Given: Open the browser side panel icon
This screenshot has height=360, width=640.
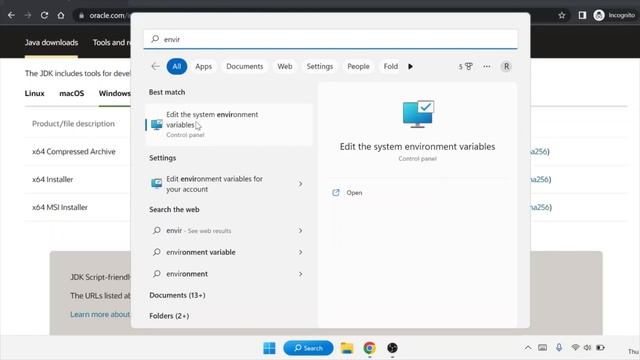Looking at the screenshot, I should (582, 16).
